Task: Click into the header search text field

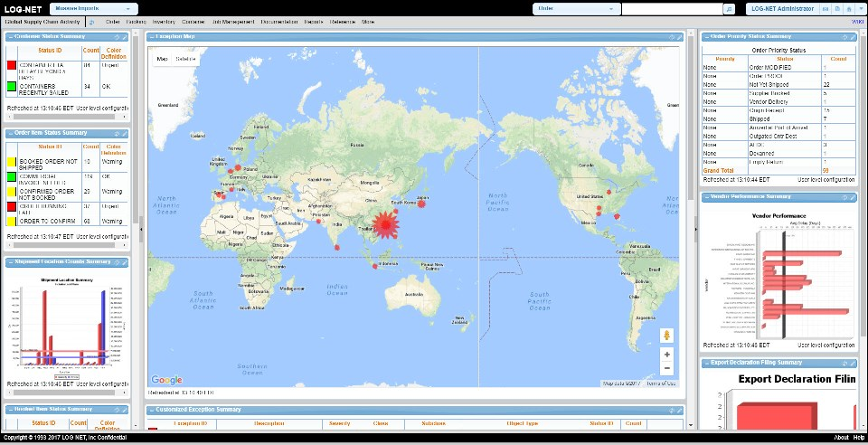Action: (673, 9)
